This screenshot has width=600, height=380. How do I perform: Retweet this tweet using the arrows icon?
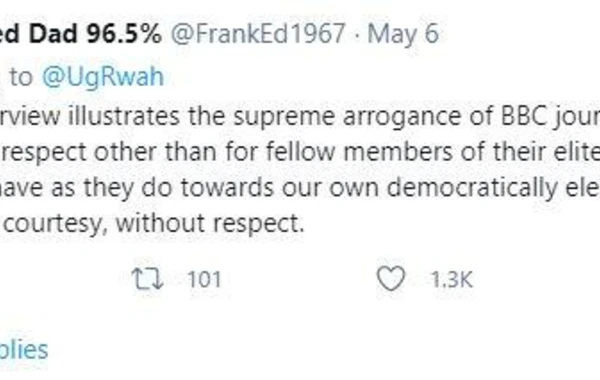tap(147, 279)
